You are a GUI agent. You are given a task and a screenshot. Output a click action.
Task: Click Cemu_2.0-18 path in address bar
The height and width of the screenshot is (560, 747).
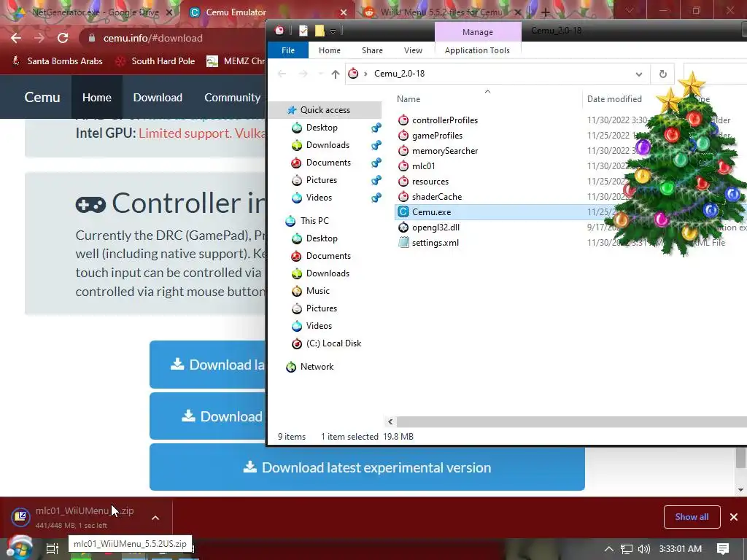pos(399,74)
